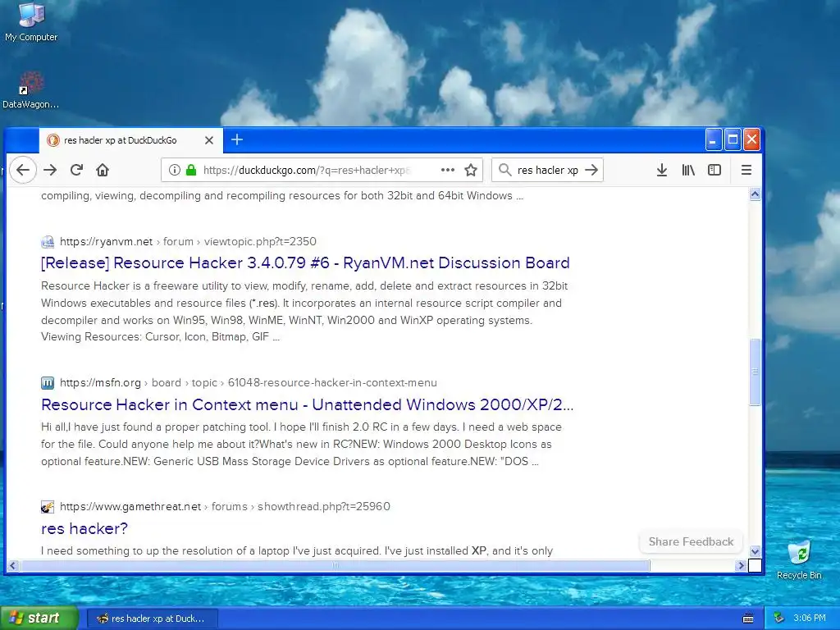Image resolution: width=840 pixels, height=630 pixels.
Task: Click the horizontal scrollbar thumb
Action: point(335,565)
